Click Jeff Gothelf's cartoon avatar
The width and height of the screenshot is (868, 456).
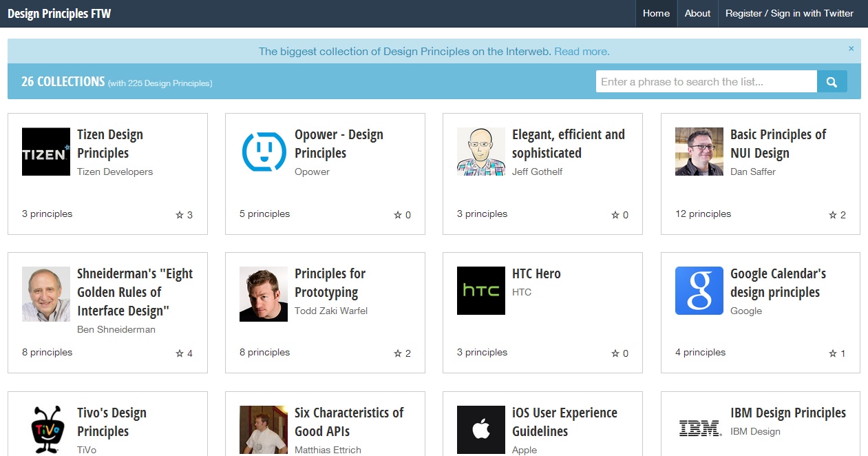tap(481, 152)
